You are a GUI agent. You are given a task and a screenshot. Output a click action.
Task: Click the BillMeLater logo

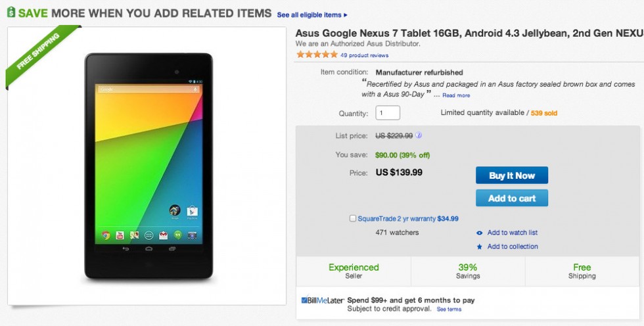(321, 300)
